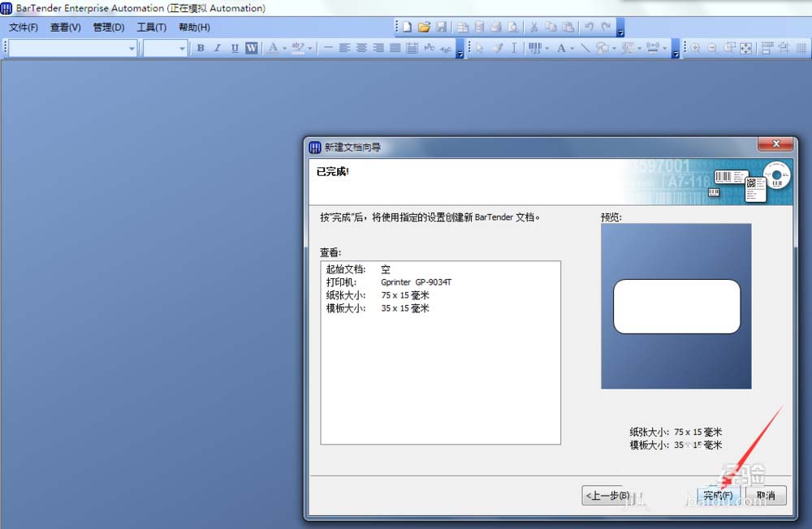Click the New document icon
812x529 pixels.
(x=408, y=27)
